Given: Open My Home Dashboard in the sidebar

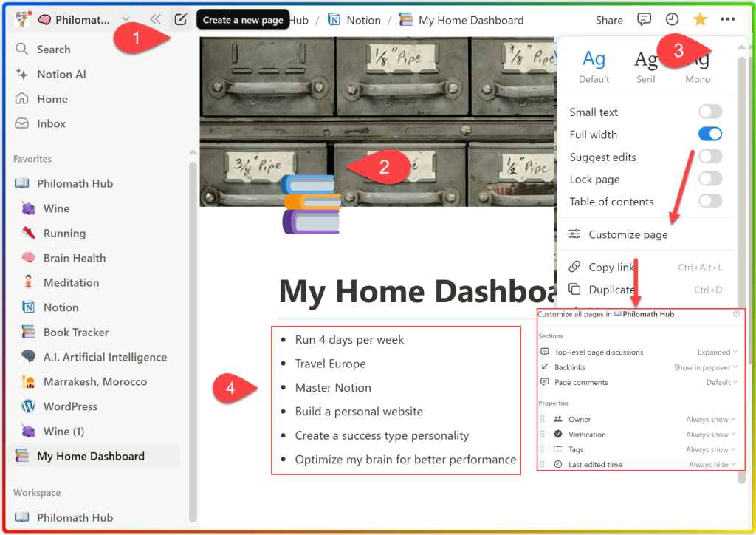Looking at the screenshot, I should pyautogui.click(x=94, y=455).
